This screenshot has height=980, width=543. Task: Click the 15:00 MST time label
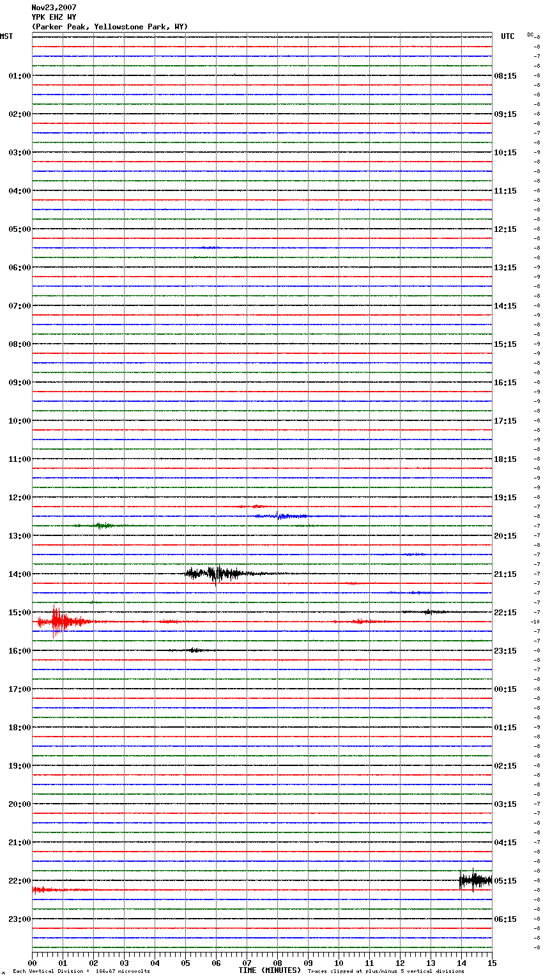coord(20,613)
